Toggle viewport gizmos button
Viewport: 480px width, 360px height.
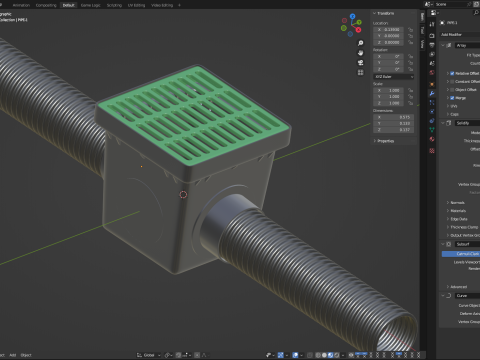[x=281, y=355]
